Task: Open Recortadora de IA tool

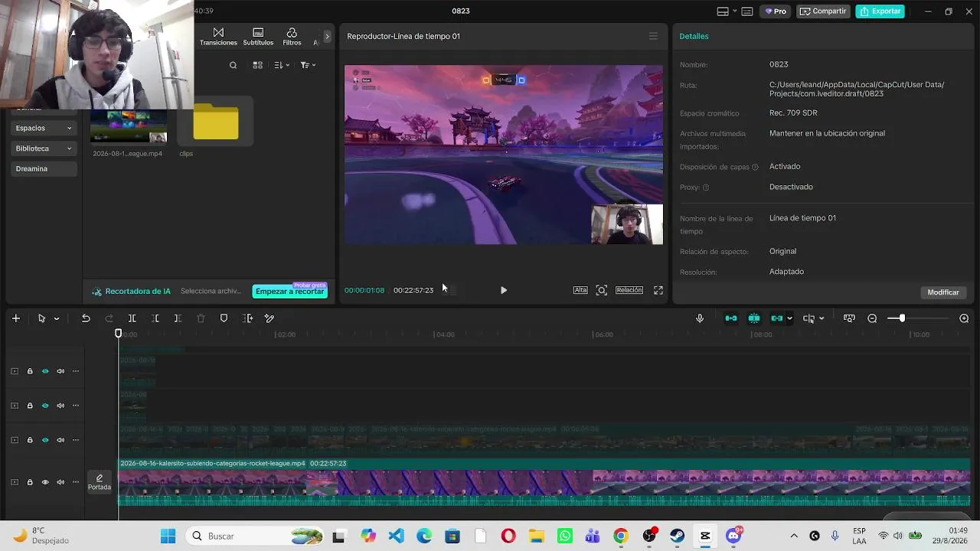Action: 131,292
